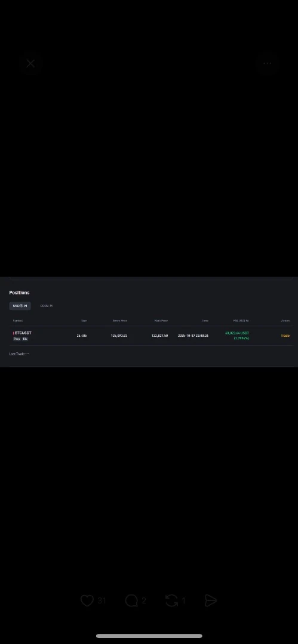Open the BTCUSDT symbol in positions
Image resolution: width=298 pixels, height=644 pixels.
(23, 333)
